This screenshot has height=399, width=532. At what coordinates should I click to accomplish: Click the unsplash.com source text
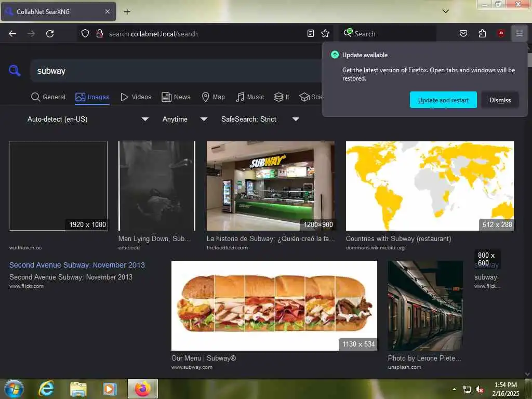click(x=404, y=367)
